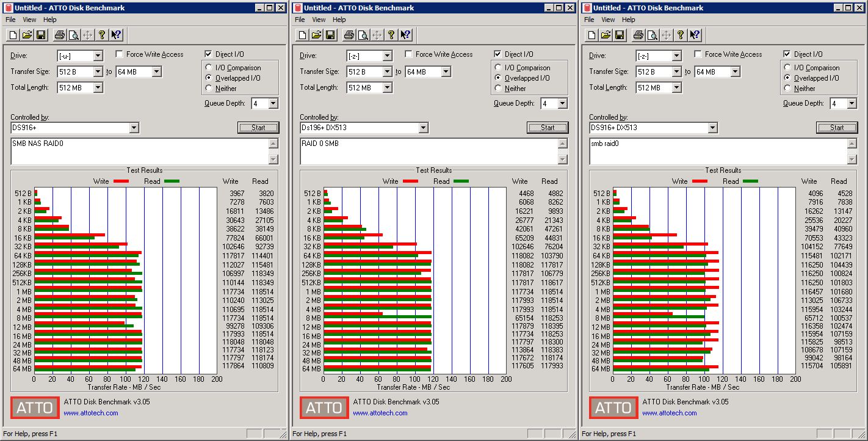868x441 pixels.
Task: Click the four-arrow move icon in the left window
Action: [x=87, y=35]
